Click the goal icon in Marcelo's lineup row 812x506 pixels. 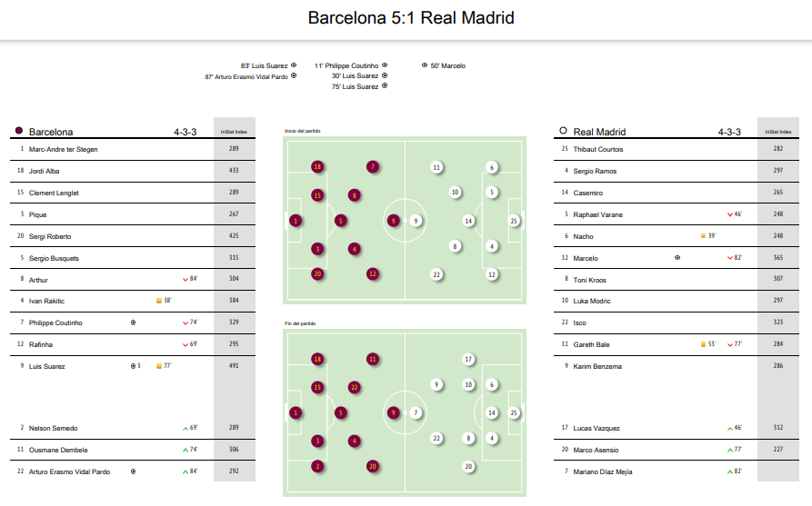677,257
